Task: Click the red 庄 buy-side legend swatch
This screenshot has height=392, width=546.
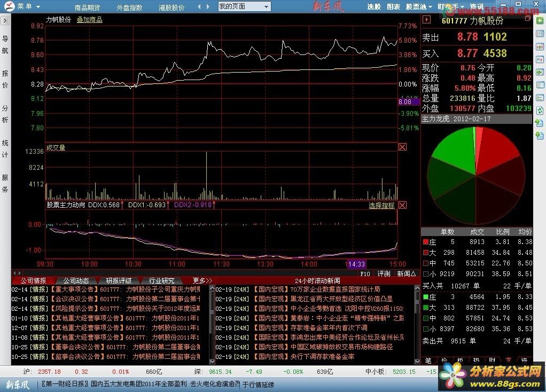Action: tap(425, 242)
